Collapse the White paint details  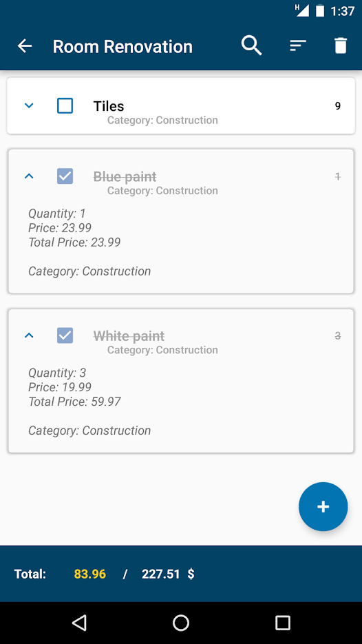29,335
